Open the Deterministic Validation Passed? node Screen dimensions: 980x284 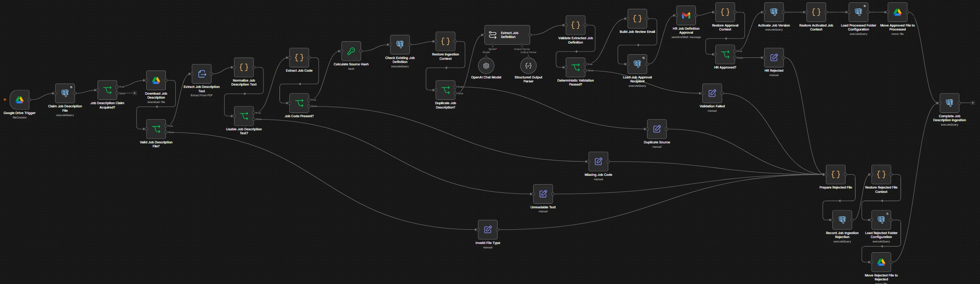click(x=575, y=68)
